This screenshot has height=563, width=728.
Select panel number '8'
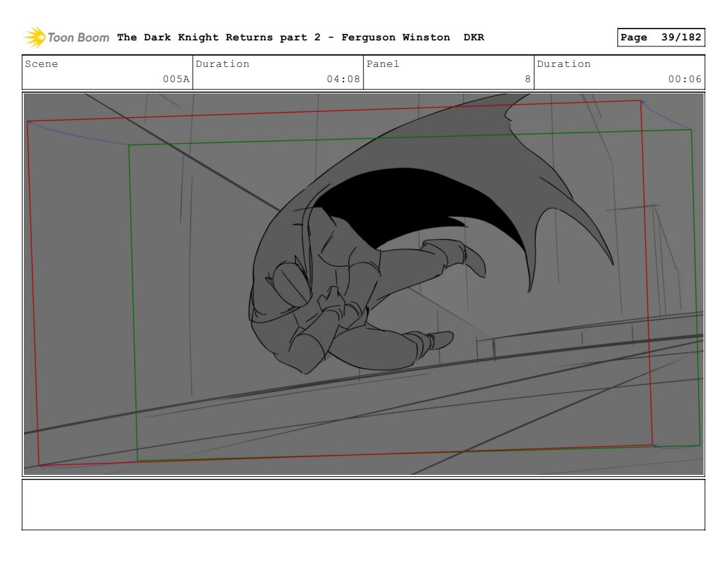[527, 79]
